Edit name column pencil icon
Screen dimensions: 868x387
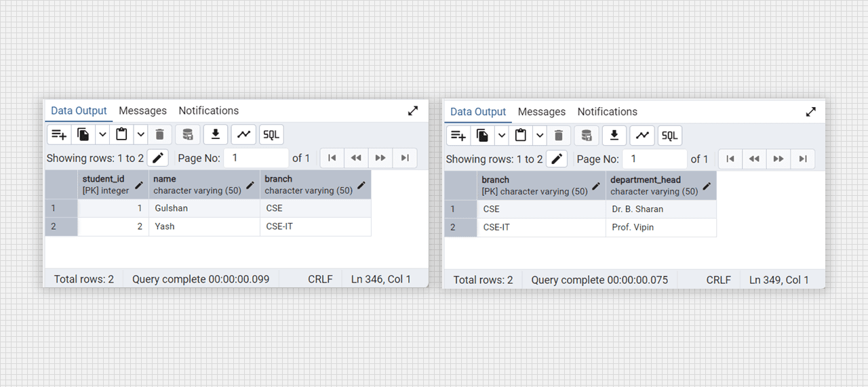coord(250,185)
